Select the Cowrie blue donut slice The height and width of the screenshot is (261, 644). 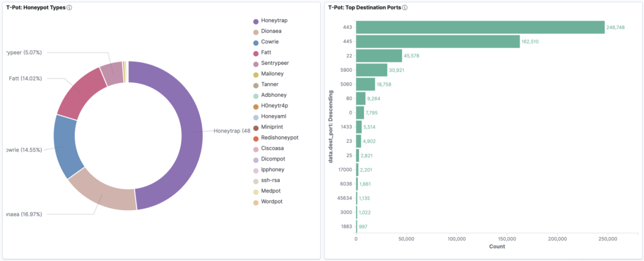click(67, 145)
